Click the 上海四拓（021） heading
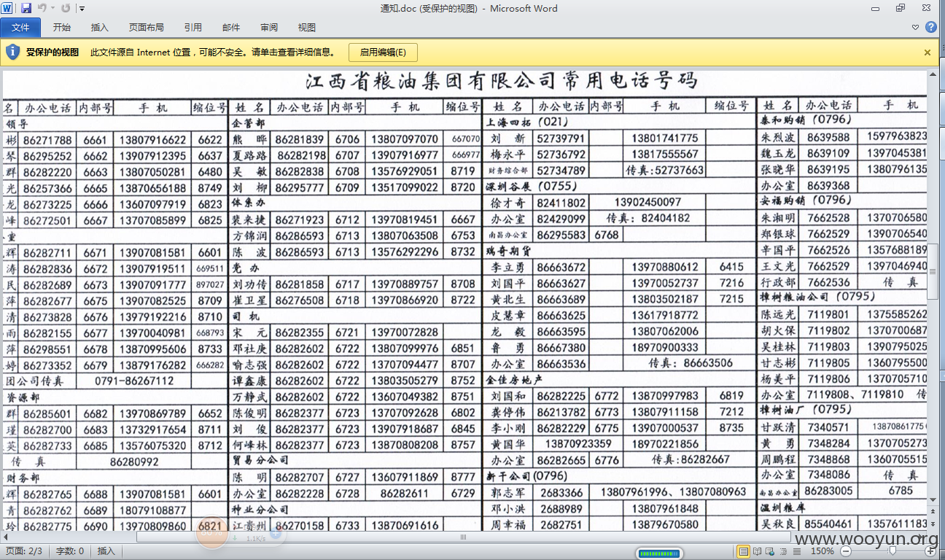 pyautogui.click(x=526, y=122)
